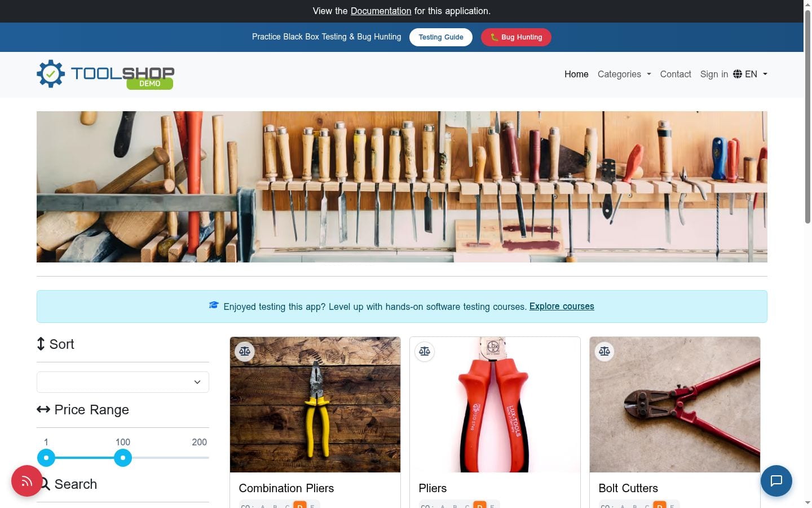Click the Bug Hunting button
The height and width of the screenshot is (508, 812).
tap(516, 37)
